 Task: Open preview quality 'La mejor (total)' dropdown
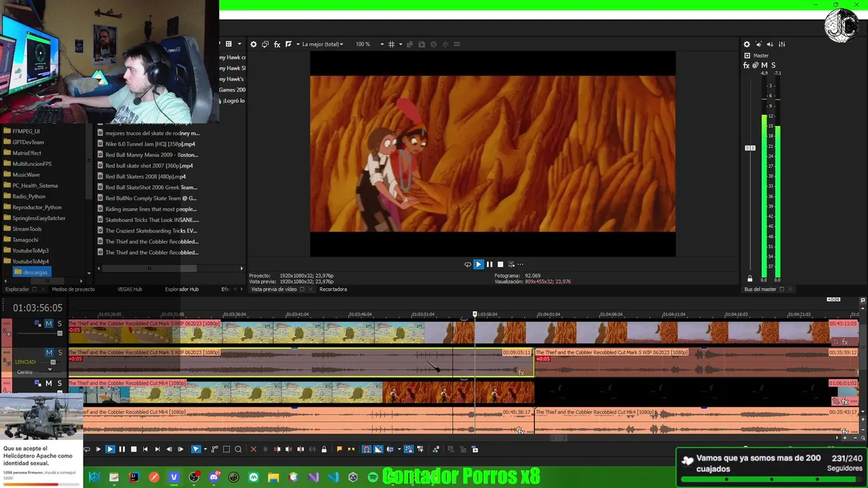(322, 44)
